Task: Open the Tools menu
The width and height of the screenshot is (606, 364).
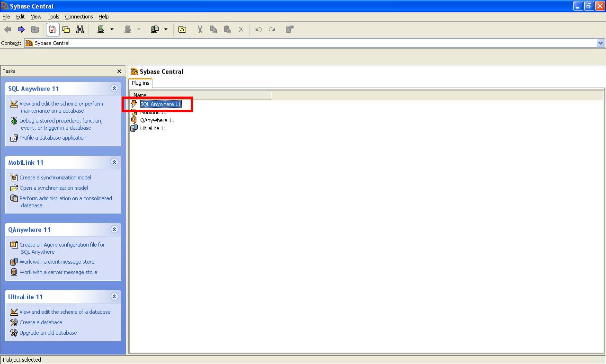Action: tap(53, 17)
